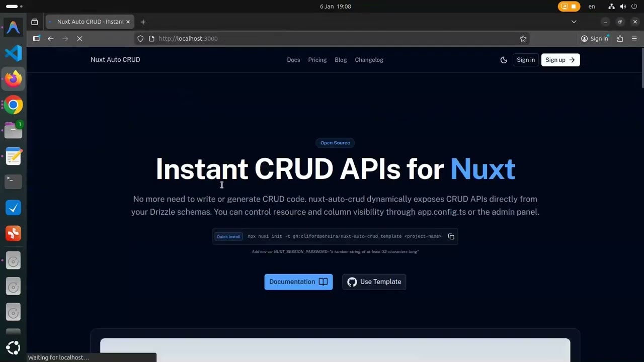Screen dimensions: 644x362
Task: Open the Files manager dock icon
Action: point(14,130)
